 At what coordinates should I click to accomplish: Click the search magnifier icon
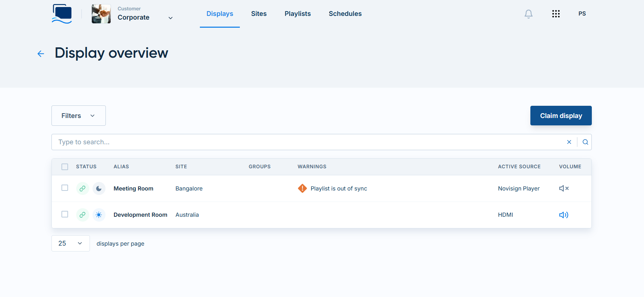pyautogui.click(x=585, y=142)
